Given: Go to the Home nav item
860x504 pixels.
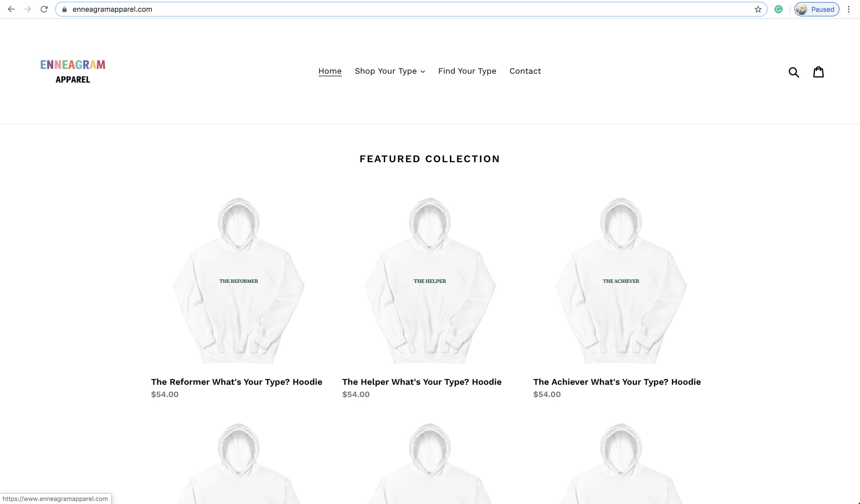Looking at the screenshot, I should click(330, 71).
